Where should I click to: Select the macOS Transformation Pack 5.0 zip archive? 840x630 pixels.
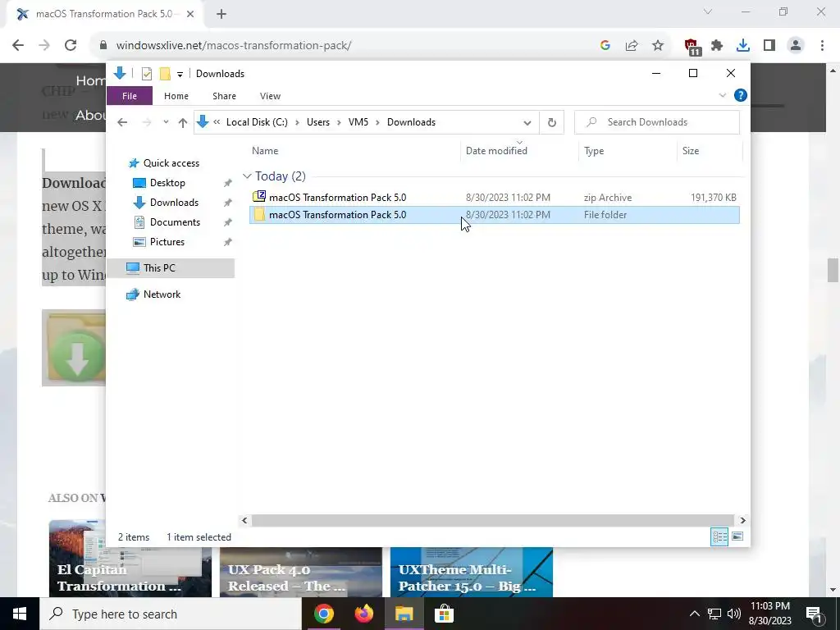pyautogui.click(x=494, y=197)
